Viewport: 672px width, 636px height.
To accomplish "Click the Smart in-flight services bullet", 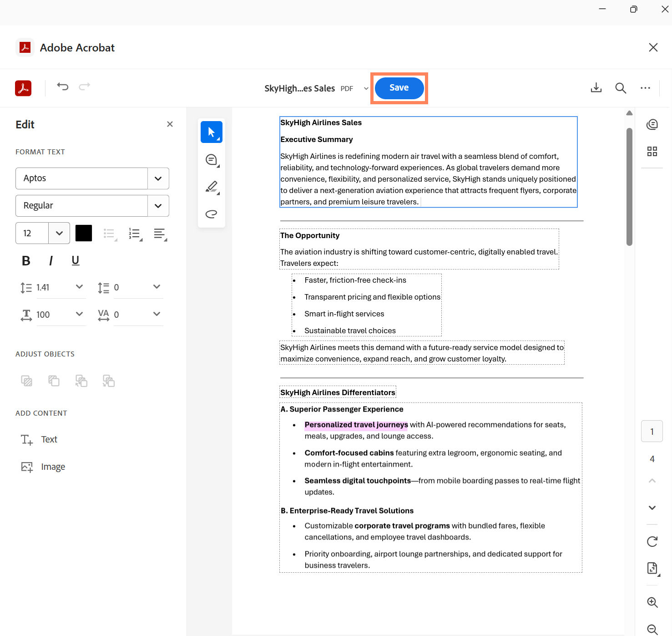I will tap(344, 314).
